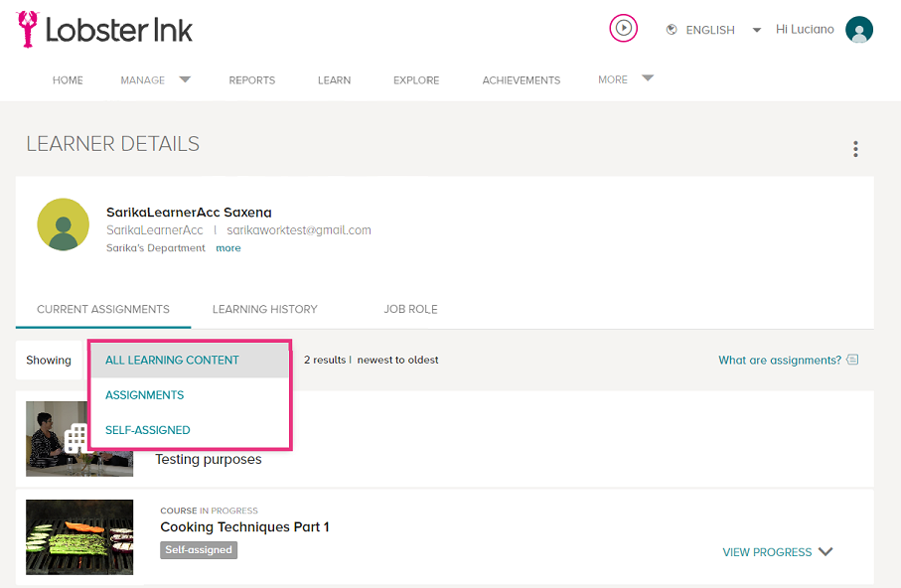Image resolution: width=901 pixels, height=588 pixels.
Task: Expand the VIEW PROGRESS chevron
Action: (x=826, y=552)
